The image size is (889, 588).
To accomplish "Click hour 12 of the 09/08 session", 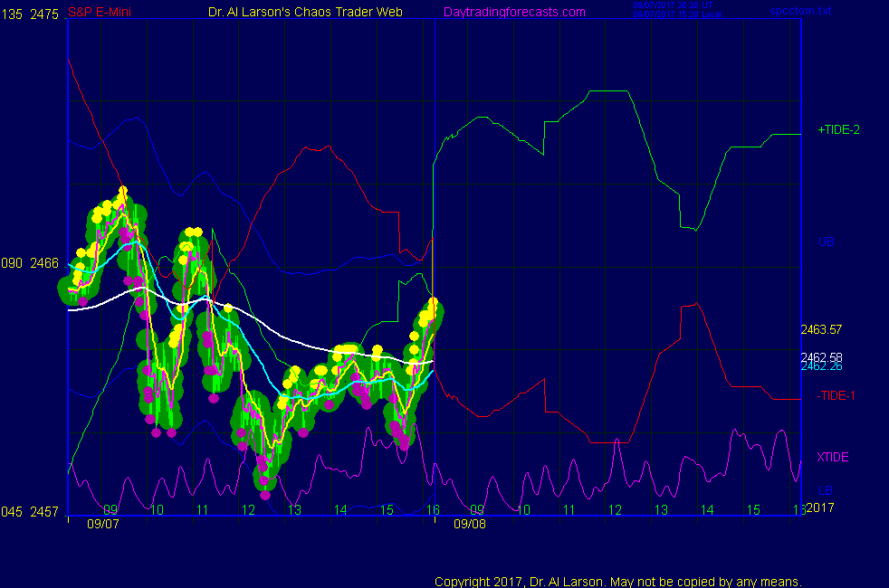I will [x=616, y=510].
